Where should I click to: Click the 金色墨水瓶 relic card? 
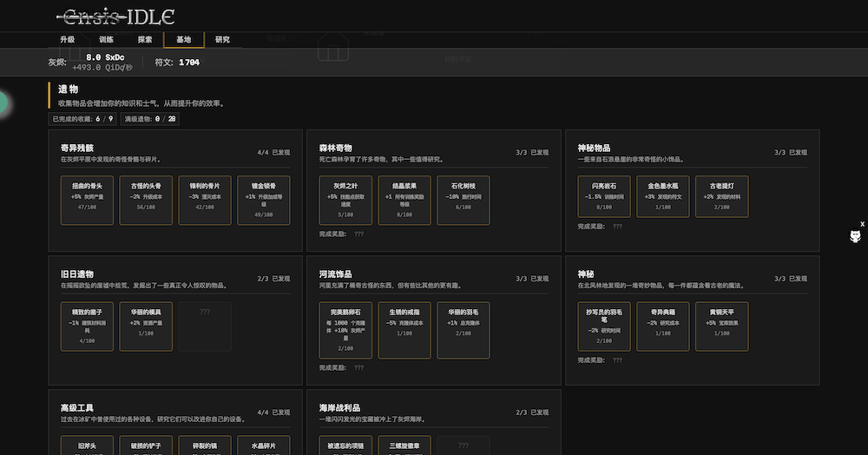pos(663,200)
